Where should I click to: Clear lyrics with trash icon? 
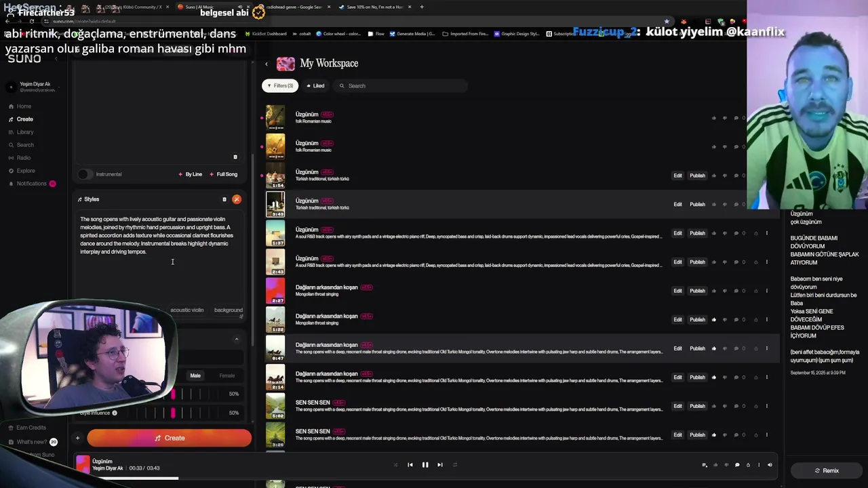click(235, 157)
